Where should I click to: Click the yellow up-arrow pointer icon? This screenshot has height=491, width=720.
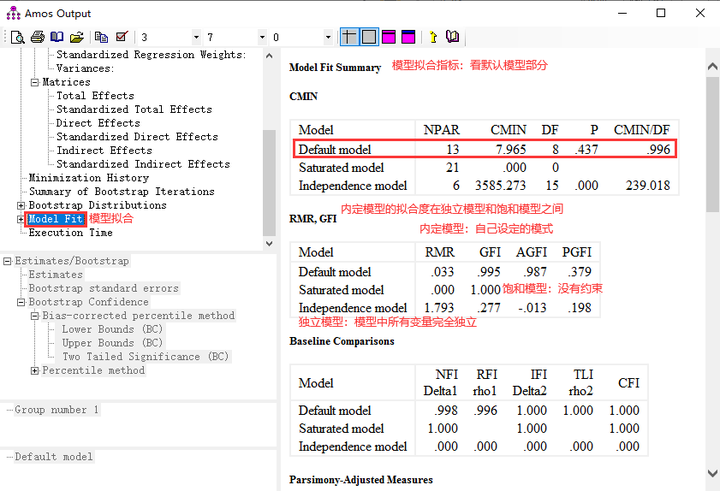pyautogui.click(x=433, y=37)
